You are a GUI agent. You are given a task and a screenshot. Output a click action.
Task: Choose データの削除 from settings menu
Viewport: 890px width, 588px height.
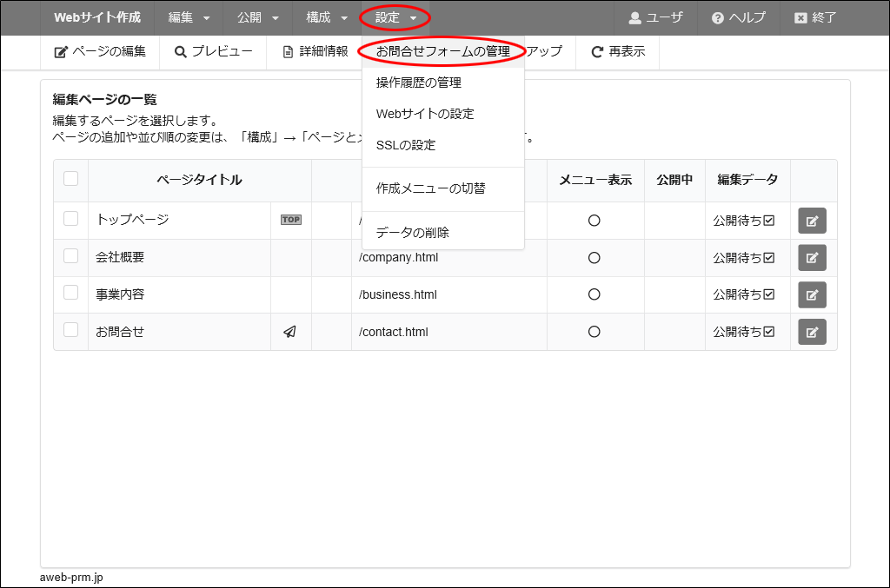[x=413, y=233]
